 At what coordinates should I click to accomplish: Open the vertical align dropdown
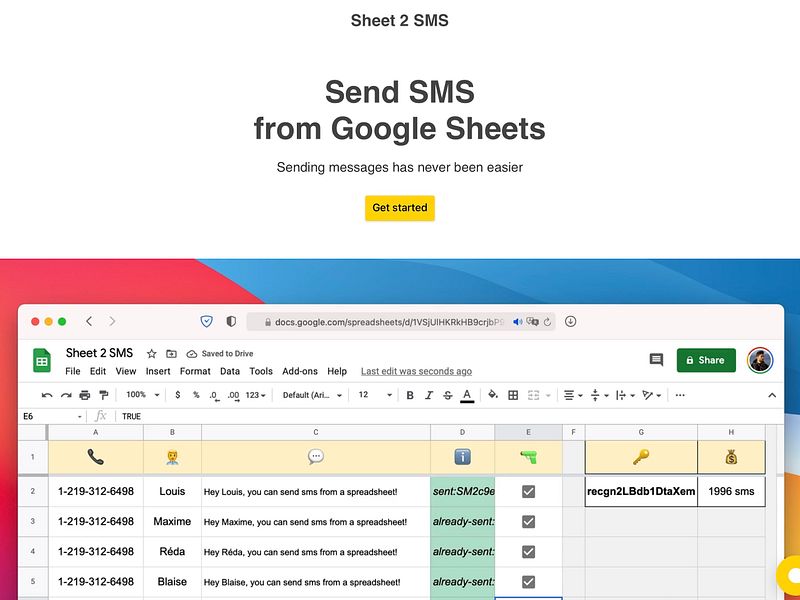(x=599, y=395)
